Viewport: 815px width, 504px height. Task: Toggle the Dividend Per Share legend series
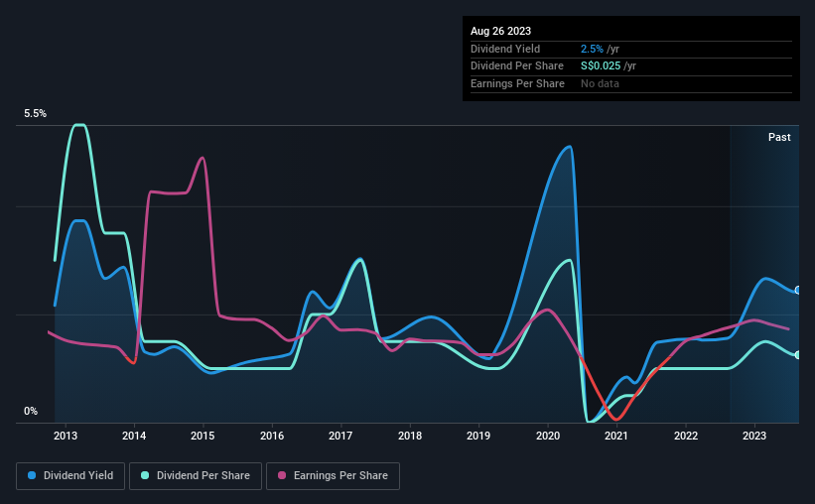click(x=202, y=476)
